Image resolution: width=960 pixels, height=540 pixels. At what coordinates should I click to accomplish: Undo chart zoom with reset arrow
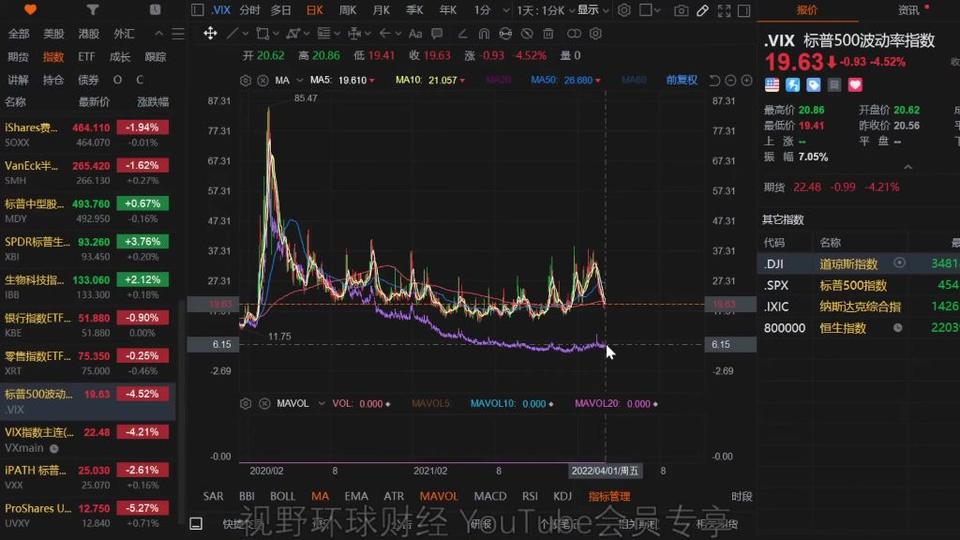(x=714, y=80)
